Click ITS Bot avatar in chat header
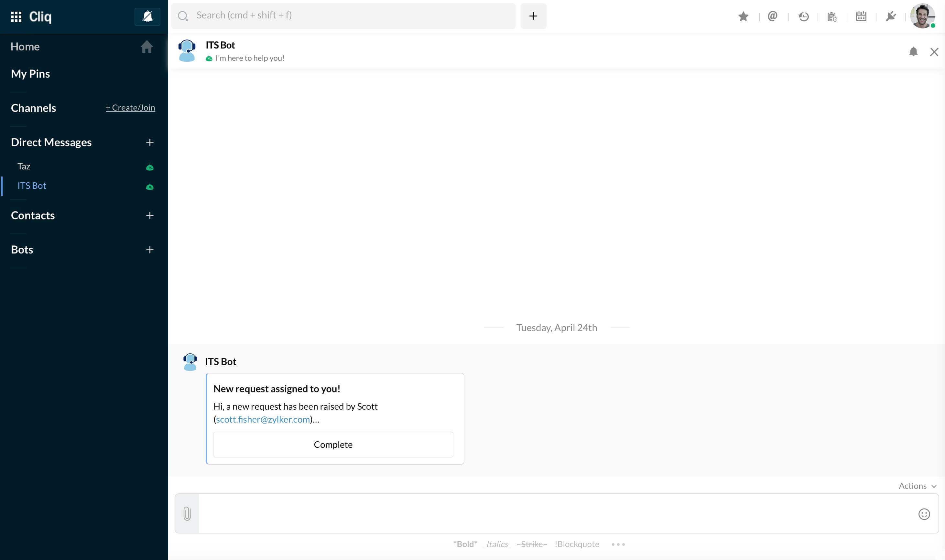This screenshot has height=560, width=945. [187, 50]
